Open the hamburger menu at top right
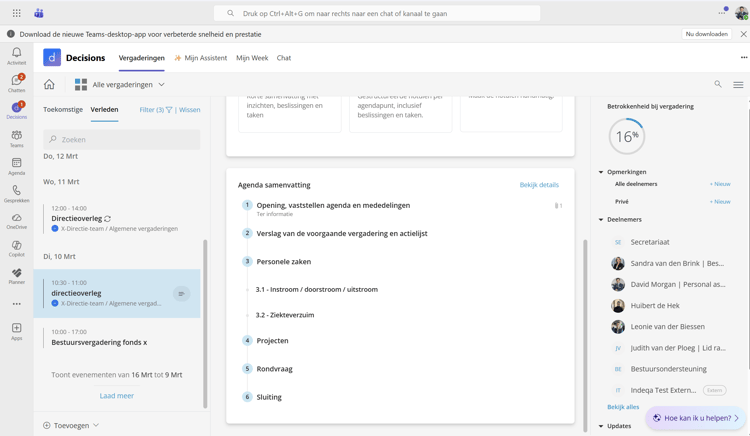Viewport: 750px width, 436px height. [x=738, y=85]
